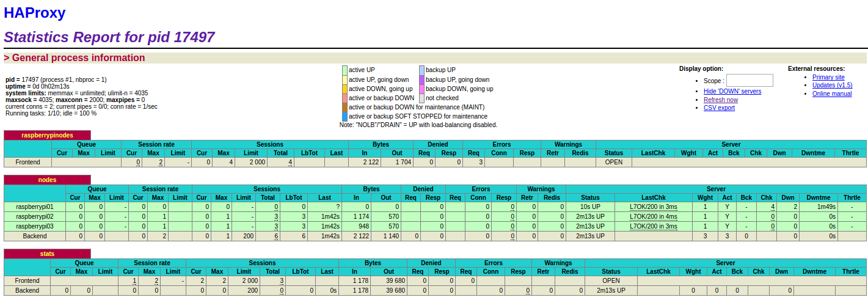Click the Statistics Report for pid 17497 heading
Screen dimensions: 868x300
pos(109,37)
